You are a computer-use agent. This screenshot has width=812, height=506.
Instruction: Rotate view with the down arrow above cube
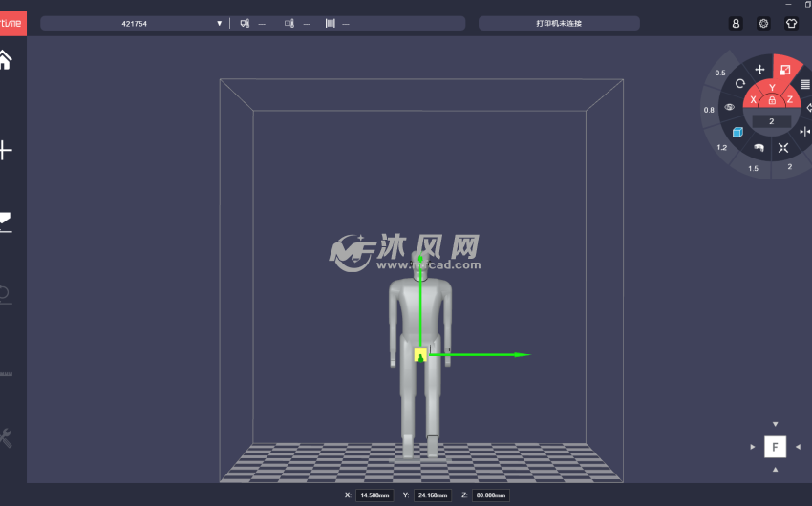coord(776,424)
